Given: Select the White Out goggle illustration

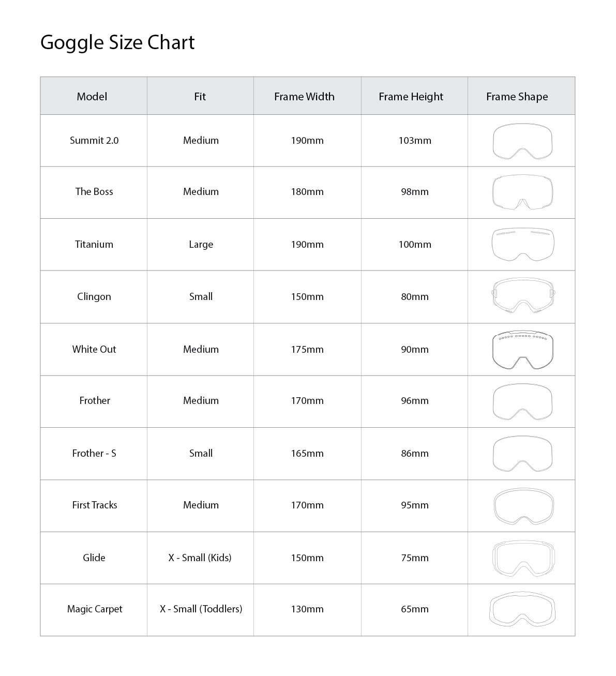Looking at the screenshot, I should [522, 350].
